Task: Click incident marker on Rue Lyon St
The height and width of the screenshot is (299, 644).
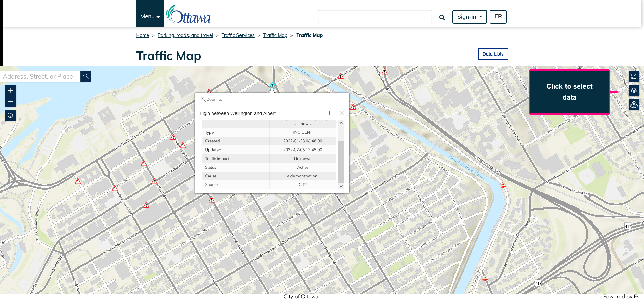Action: [115, 188]
